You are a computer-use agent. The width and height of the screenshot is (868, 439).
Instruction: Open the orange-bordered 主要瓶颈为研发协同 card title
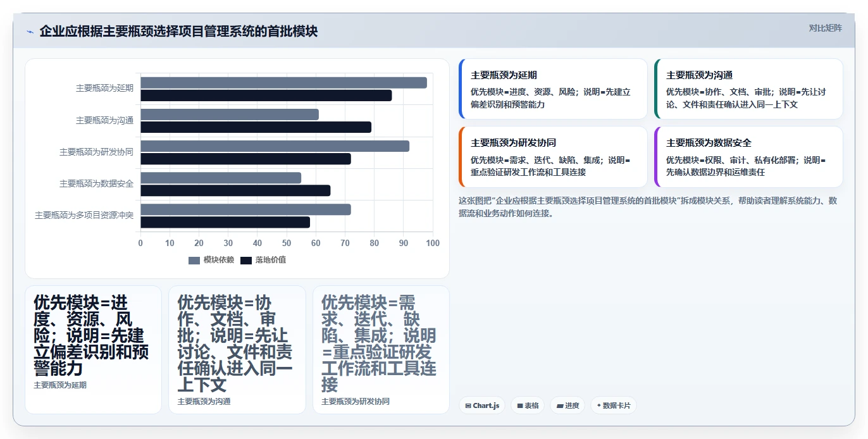(513, 142)
